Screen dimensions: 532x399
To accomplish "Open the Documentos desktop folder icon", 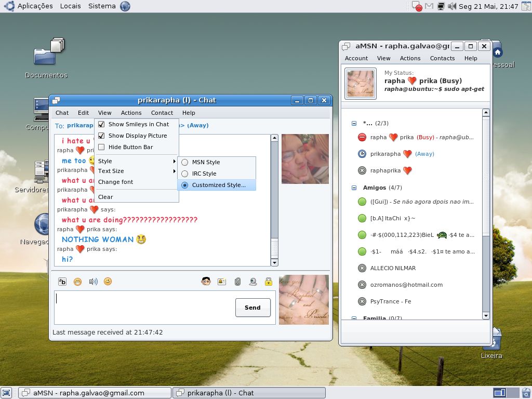I will 49,51.
